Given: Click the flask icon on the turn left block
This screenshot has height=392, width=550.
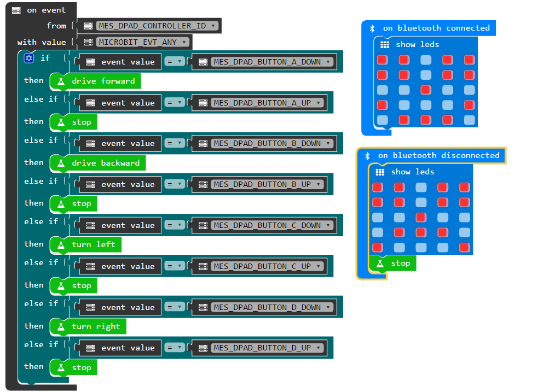Looking at the screenshot, I should (62, 244).
